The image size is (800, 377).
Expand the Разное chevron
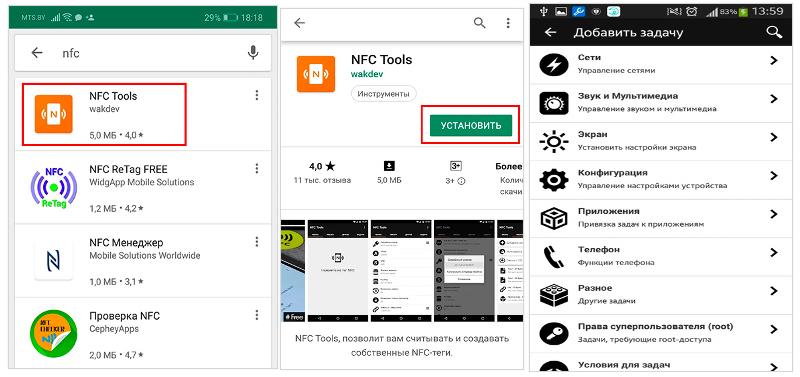(x=774, y=291)
